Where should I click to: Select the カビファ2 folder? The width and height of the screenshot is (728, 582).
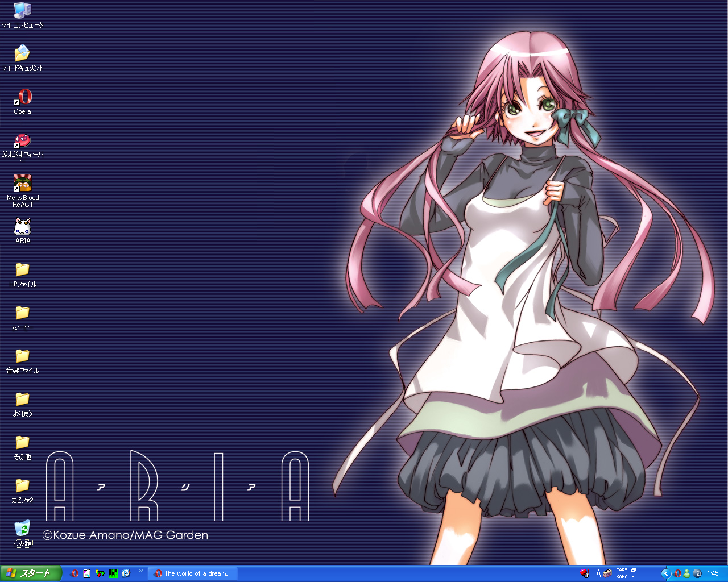tap(23, 490)
